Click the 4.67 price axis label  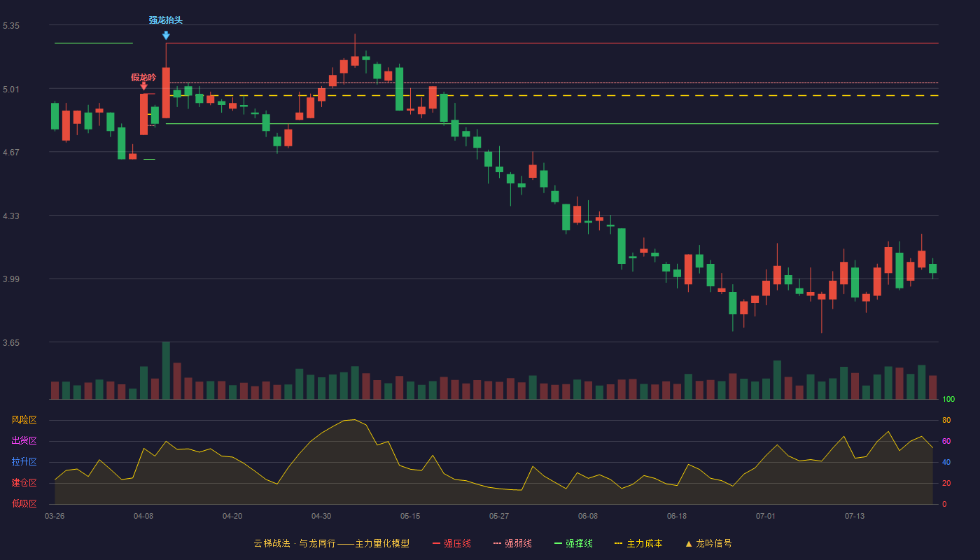pyautogui.click(x=11, y=153)
